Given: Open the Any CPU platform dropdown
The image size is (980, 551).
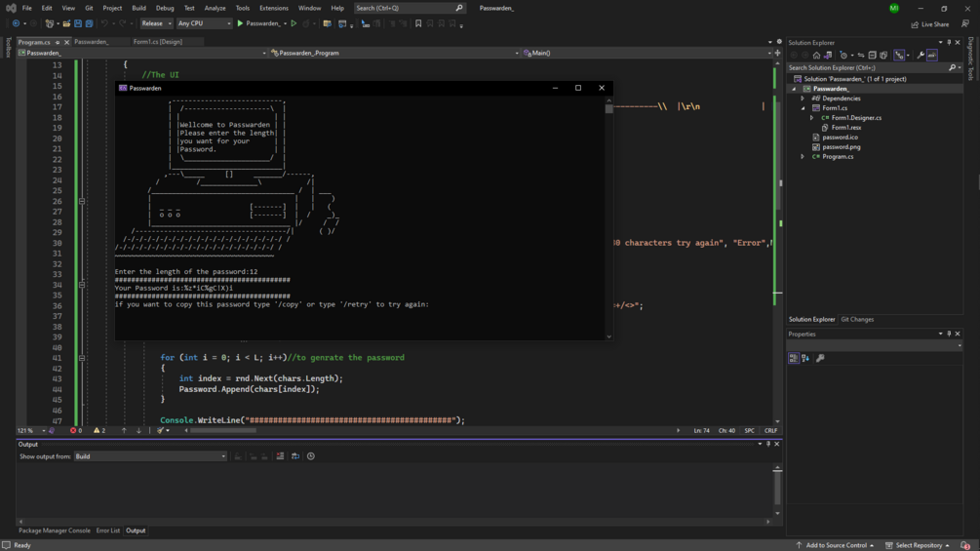Looking at the screenshot, I should pyautogui.click(x=204, y=23).
